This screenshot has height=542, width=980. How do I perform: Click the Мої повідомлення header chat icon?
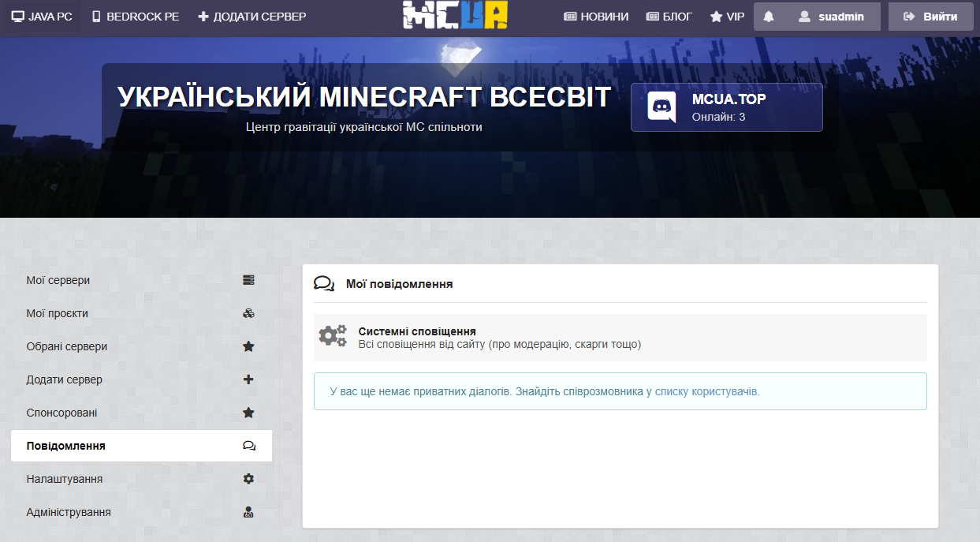click(324, 284)
